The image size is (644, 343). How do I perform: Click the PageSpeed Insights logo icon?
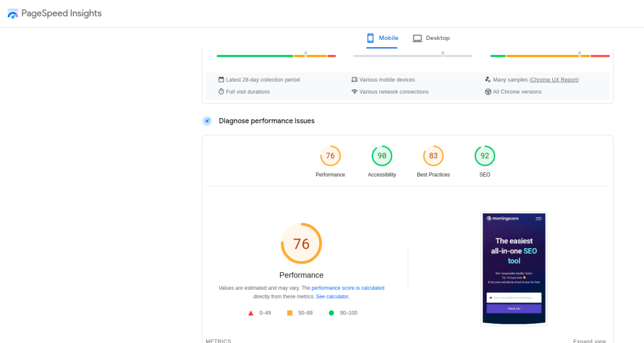[13, 14]
